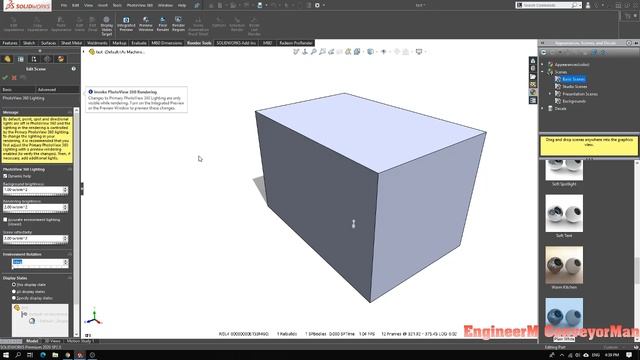Collapse the Message section
Screen dimensions: 640x360
pos(69,112)
